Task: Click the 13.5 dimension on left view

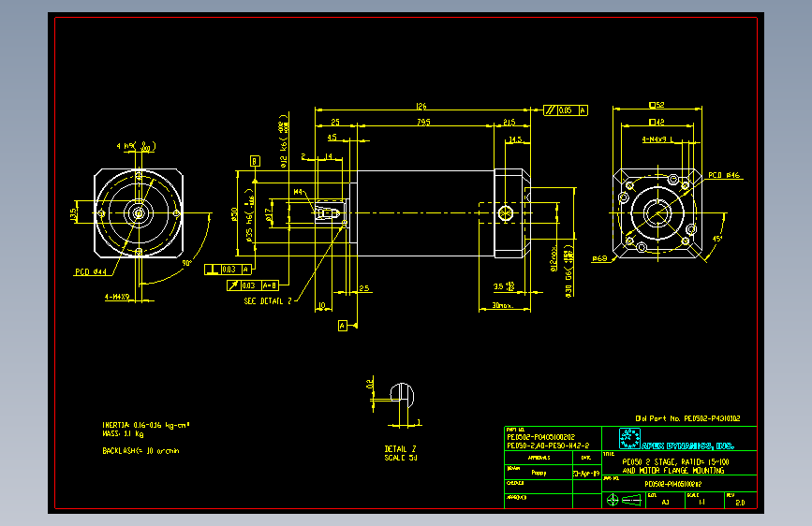Action: 74,213
